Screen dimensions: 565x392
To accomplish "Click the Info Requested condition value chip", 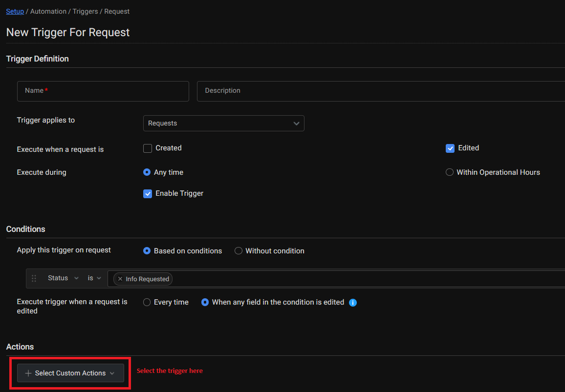I will (143, 279).
